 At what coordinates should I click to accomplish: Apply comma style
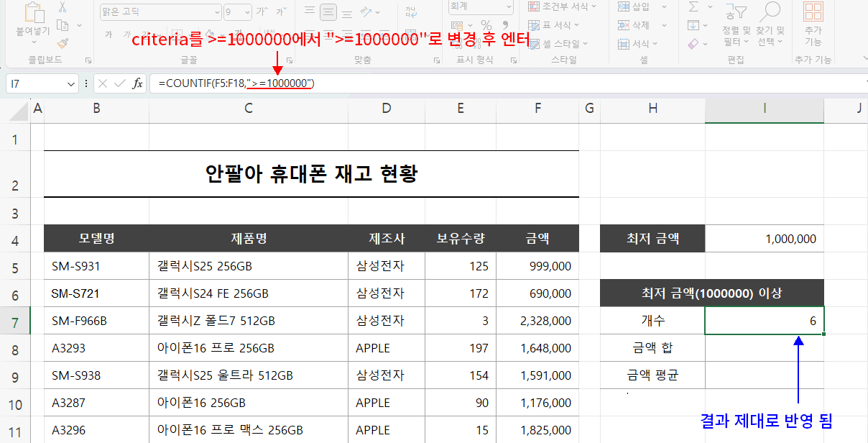coord(505,25)
